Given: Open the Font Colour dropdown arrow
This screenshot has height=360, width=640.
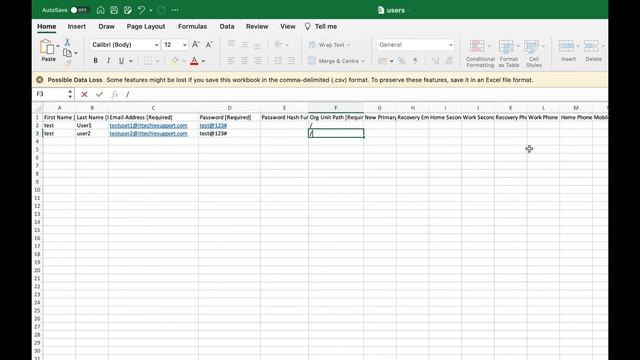Looking at the screenshot, I should pyautogui.click(x=203, y=61).
